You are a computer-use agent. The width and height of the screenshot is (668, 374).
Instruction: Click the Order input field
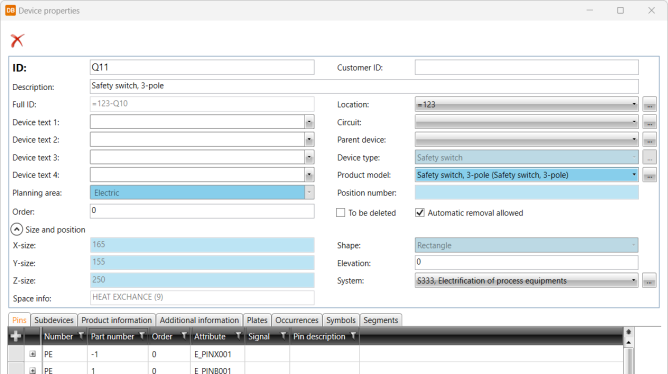coord(202,211)
